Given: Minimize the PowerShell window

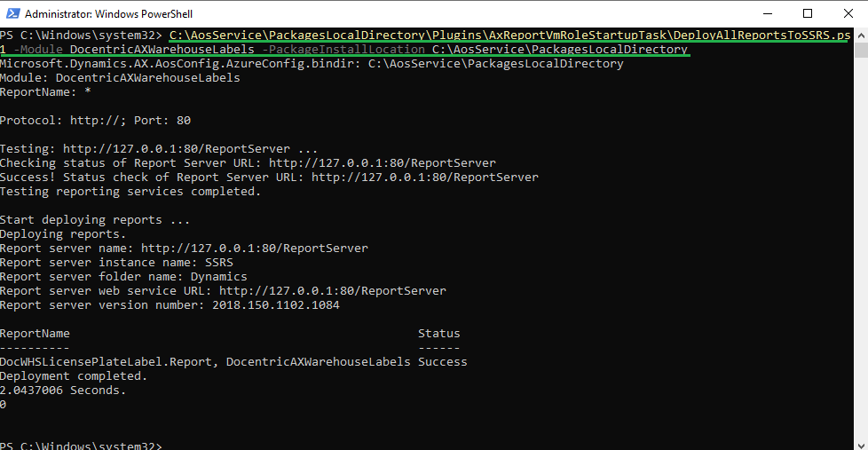Looking at the screenshot, I should [767, 13].
